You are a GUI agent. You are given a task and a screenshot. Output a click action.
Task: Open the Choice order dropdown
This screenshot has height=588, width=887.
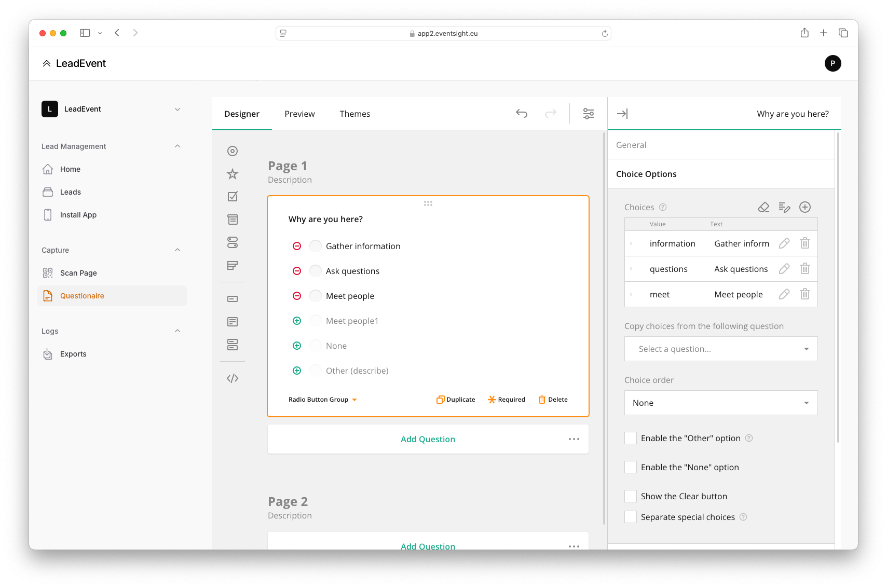coord(720,403)
